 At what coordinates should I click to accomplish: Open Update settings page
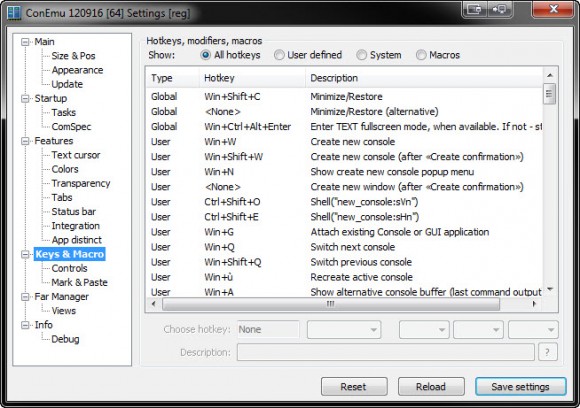click(x=67, y=84)
